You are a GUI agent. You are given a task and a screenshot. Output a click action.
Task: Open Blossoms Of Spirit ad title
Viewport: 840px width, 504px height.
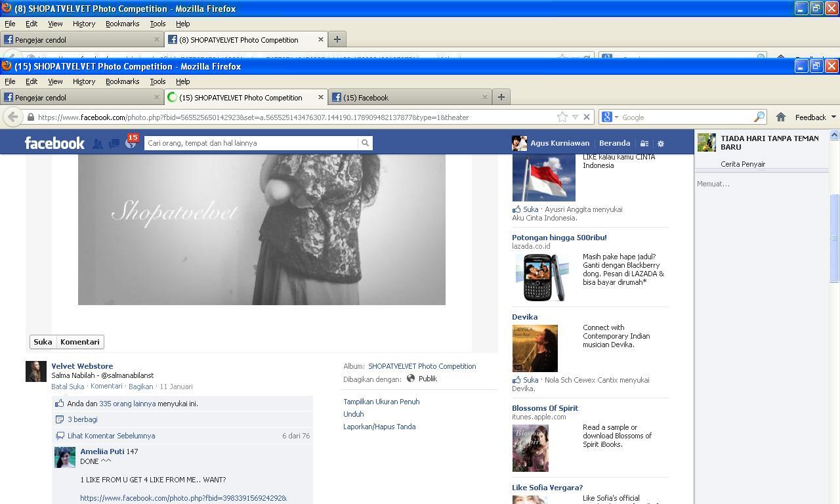pyautogui.click(x=545, y=408)
